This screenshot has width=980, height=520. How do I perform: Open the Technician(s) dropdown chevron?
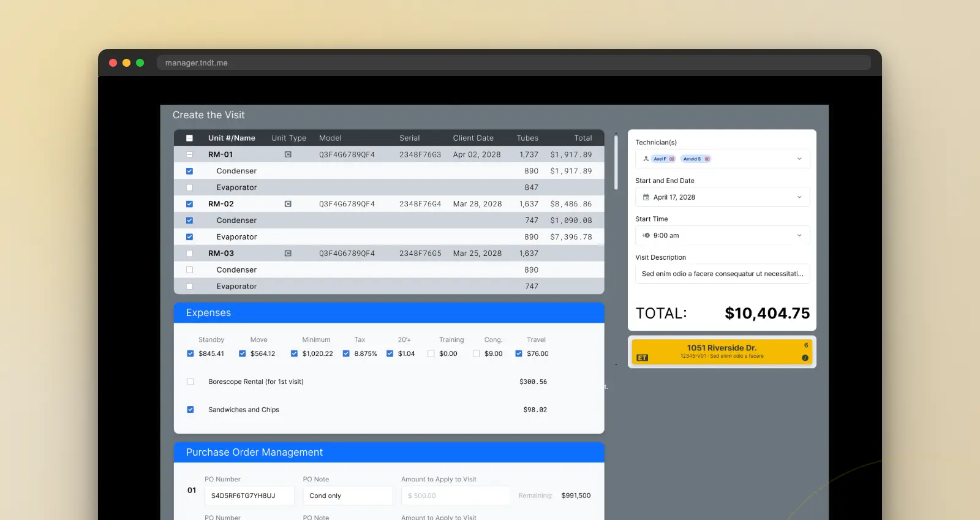tap(799, 159)
